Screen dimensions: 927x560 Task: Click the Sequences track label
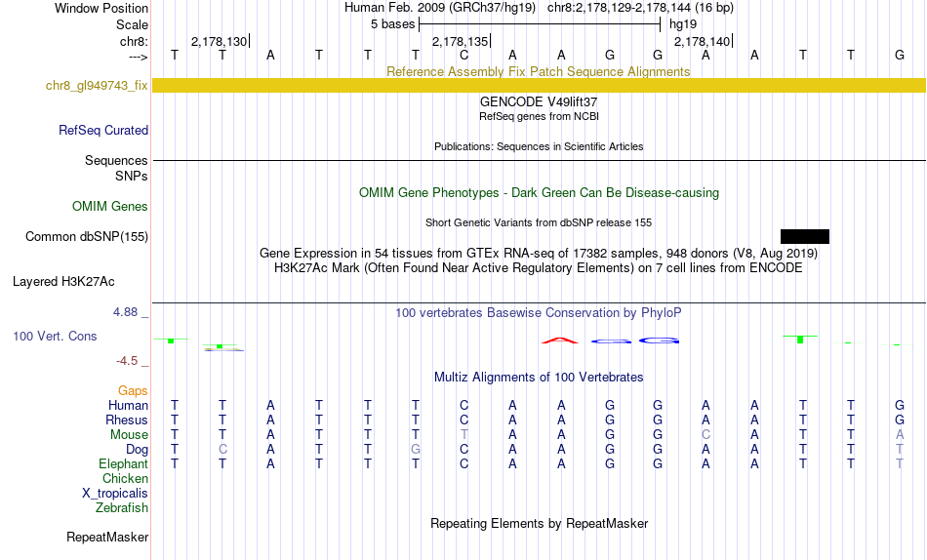click(116, 160)
